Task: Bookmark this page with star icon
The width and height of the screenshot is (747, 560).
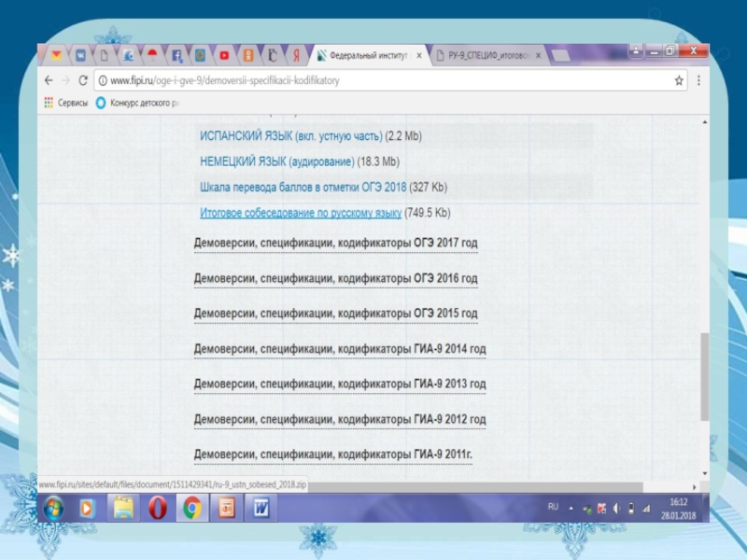Action: [x=679, y=80]
